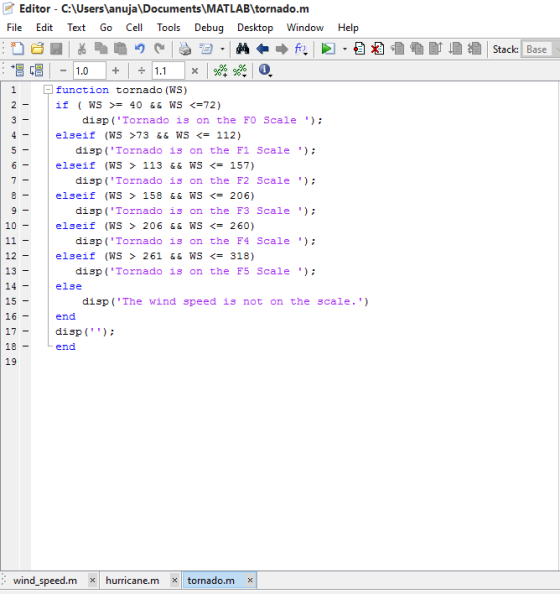Viewport: 560px width, 594px height.
Task: Click the Undo arrow icon
Action: [x=140, y=49]
